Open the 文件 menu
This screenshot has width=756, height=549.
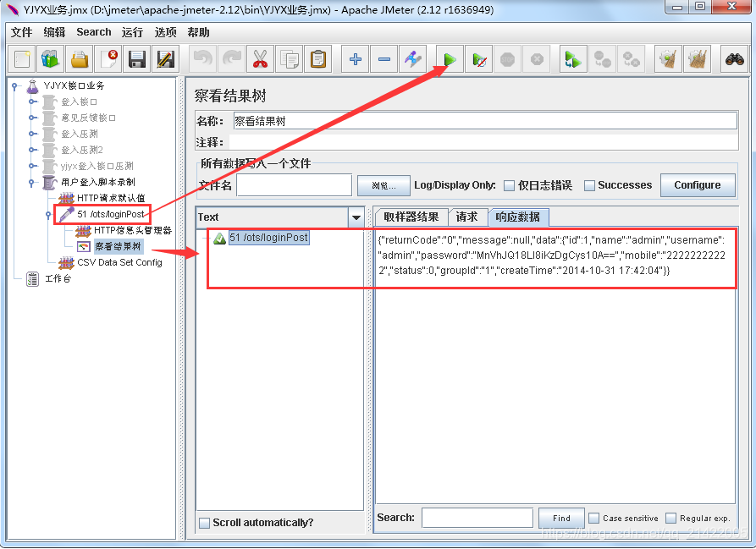(x=22, y=32)
